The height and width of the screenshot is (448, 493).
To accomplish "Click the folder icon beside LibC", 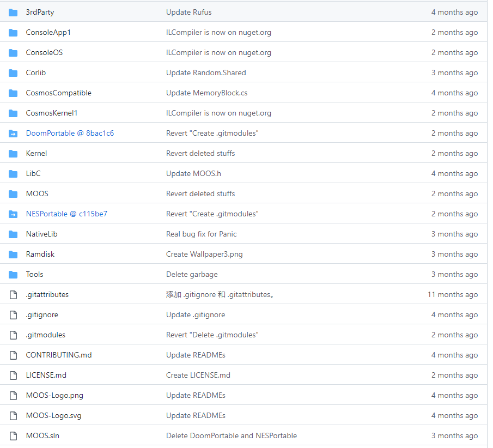I will 13,174.
